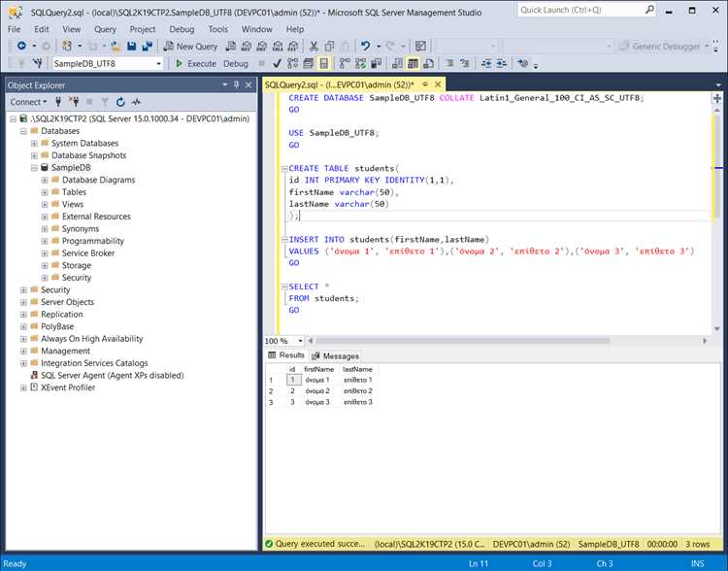Open the SampleDB_UTF8 database dropdown
Screen dimensions: 728x571
tap(159, 63)
